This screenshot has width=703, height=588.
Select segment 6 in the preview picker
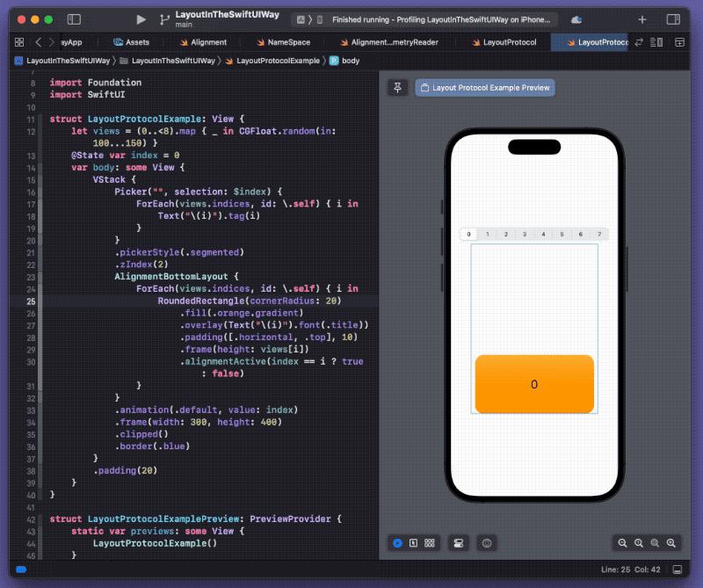[x=581, y=234]
